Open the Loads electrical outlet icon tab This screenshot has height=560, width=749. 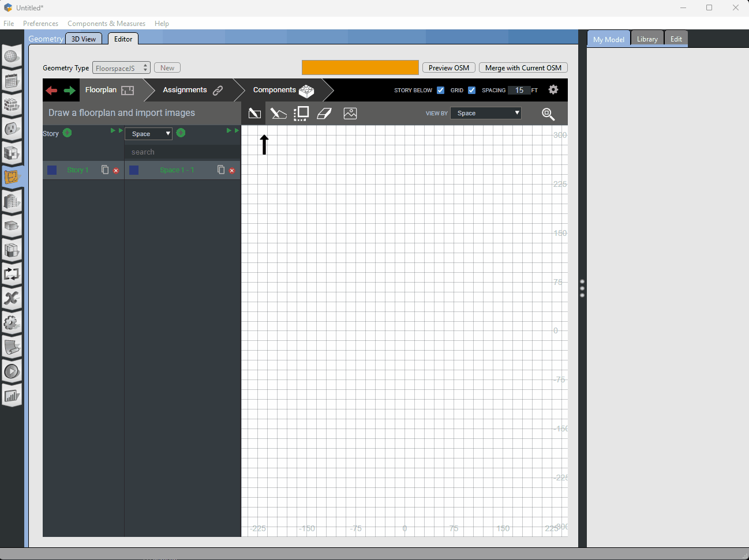[12, 129]
